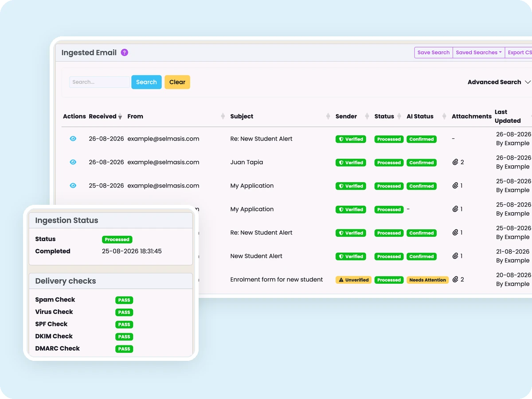Screen dimensions: 532x399
Task: View the My Application email dated 25-08-2026
Action: tap(73, 186)
